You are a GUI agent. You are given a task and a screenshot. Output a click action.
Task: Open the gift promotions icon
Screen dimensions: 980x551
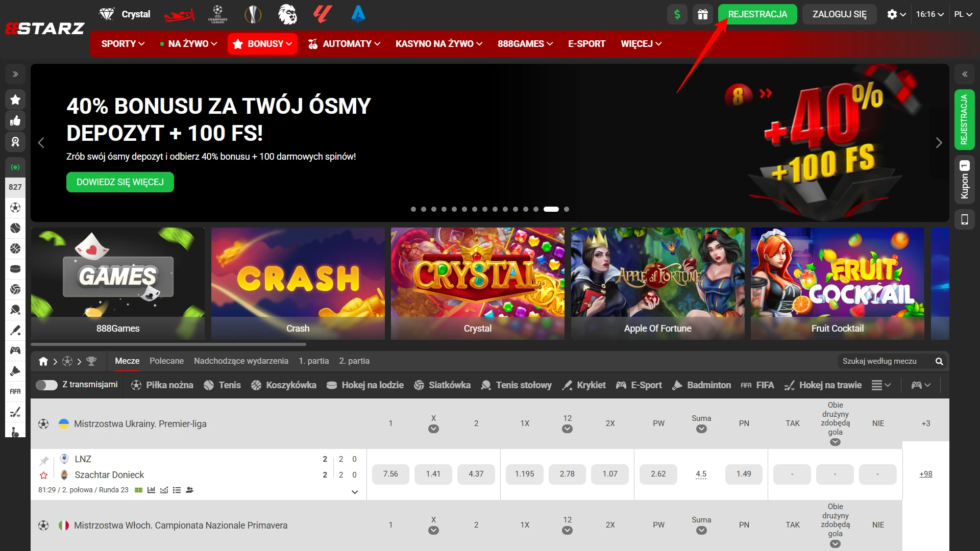[703, 14]
